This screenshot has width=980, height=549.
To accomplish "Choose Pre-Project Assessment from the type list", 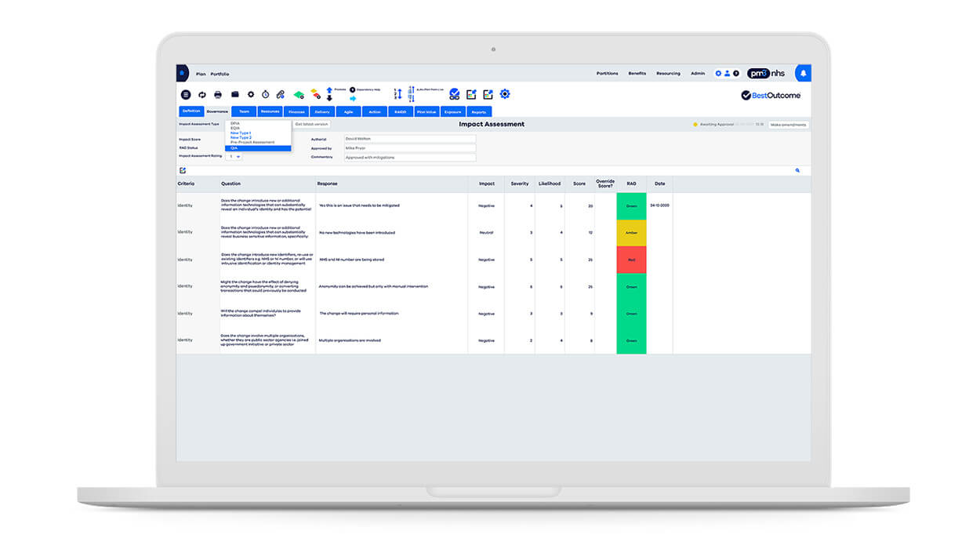I will pos(252,143).
